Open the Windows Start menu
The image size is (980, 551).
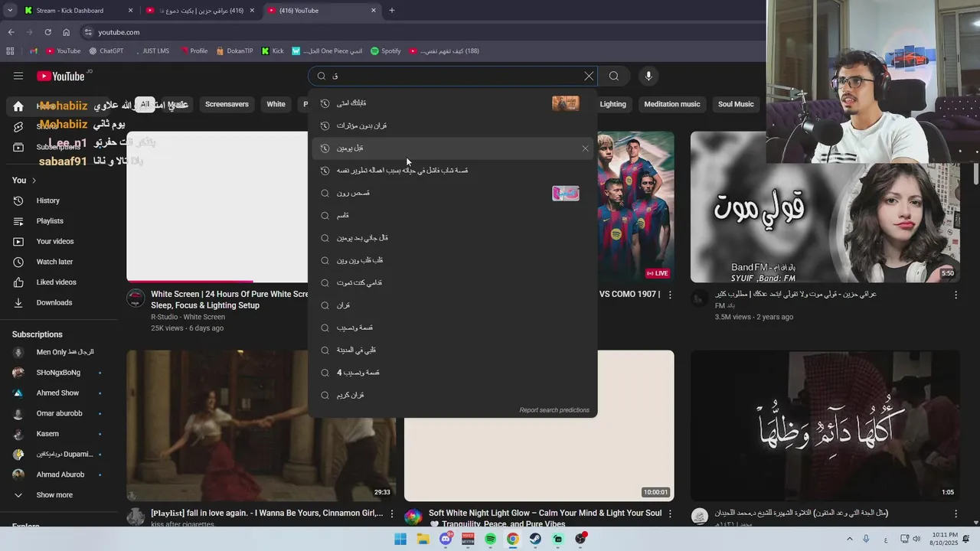(400, 539)
